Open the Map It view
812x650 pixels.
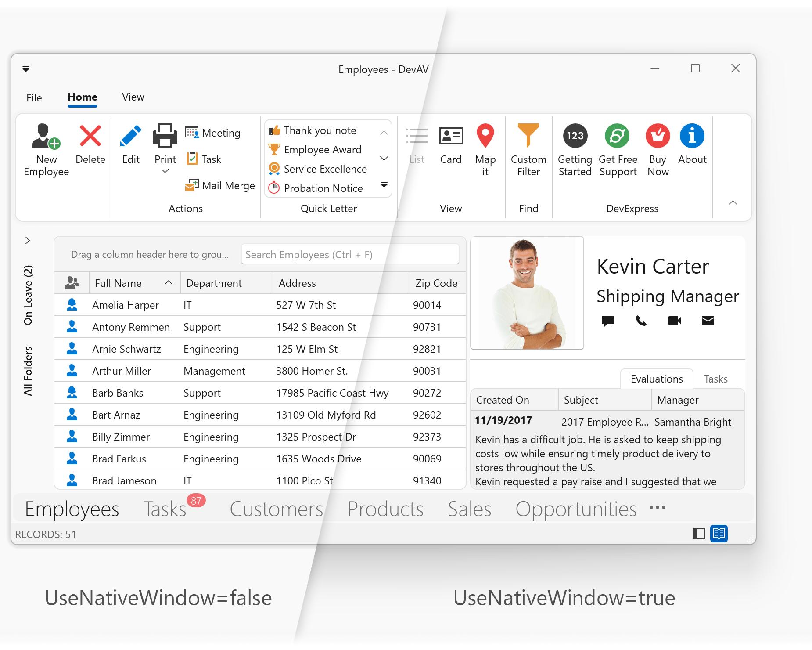click(x=485, y=149)
